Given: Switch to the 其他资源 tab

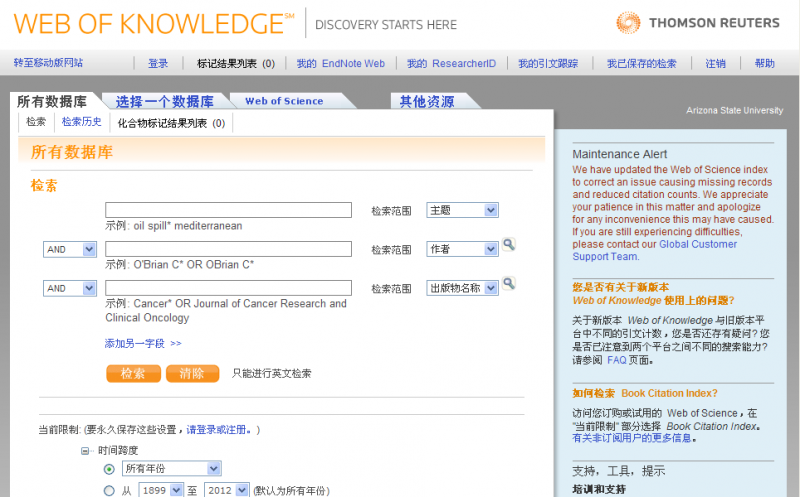Looking at the screenshot, I should click(x=427, y=102).
